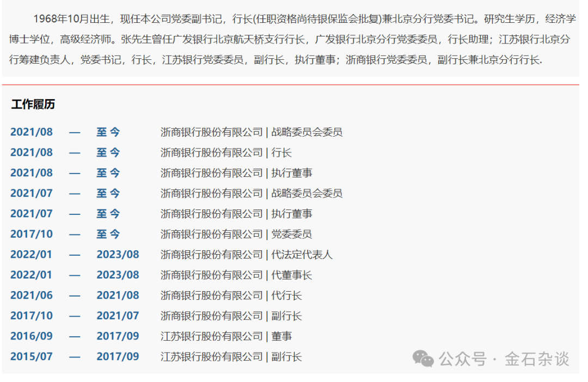Click start date 2017/10 in the 党委委员 row
Viewport: 588px width, 382px height.
[x=32, y=235]
